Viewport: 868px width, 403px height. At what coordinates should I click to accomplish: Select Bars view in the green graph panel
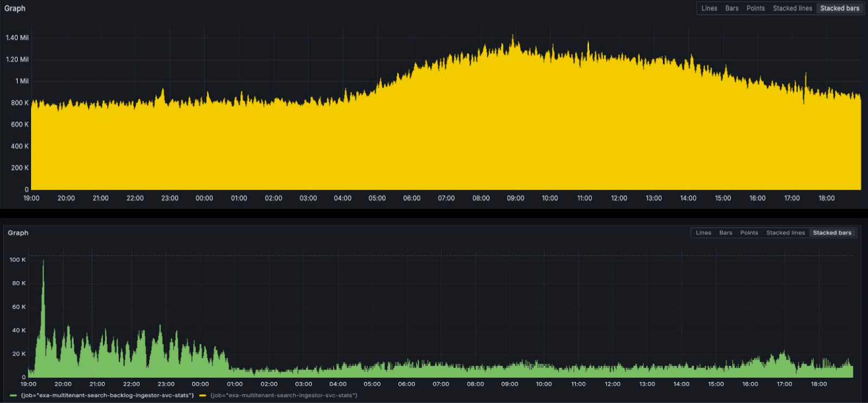coord(725,233)
